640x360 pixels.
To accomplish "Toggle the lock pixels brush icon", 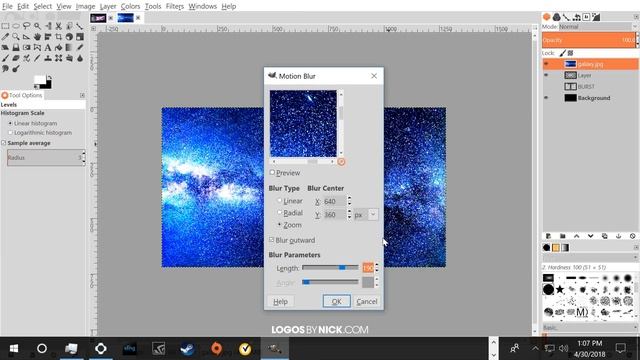I will click(x=562, y=53).
